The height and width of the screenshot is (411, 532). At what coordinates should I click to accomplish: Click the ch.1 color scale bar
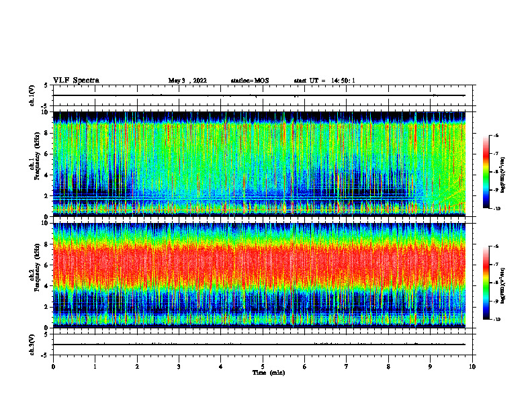(486, 172)
